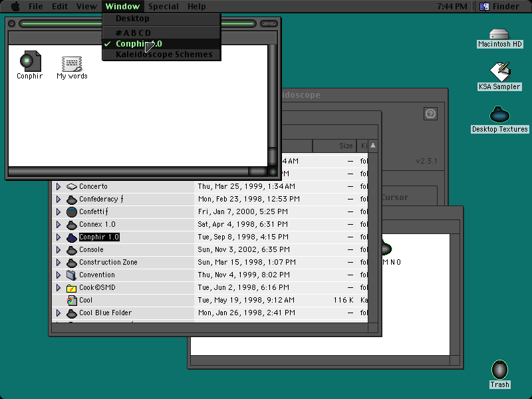
Task: Open the Finder application menu icon
Action: tap(484, 7)
